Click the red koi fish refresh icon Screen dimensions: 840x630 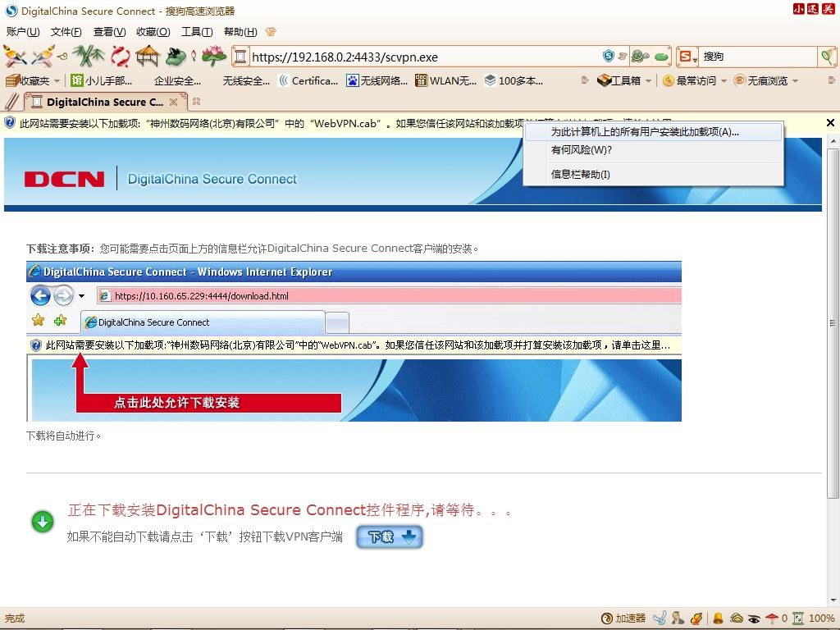point(121,56)
